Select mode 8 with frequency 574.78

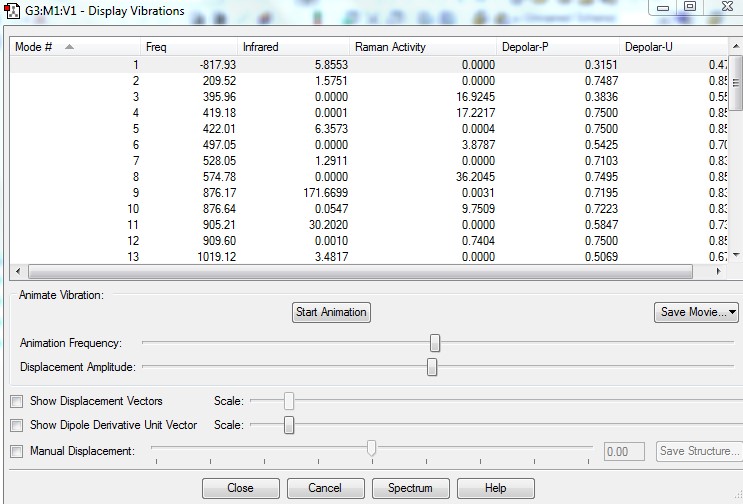click(x=369, y=177)
